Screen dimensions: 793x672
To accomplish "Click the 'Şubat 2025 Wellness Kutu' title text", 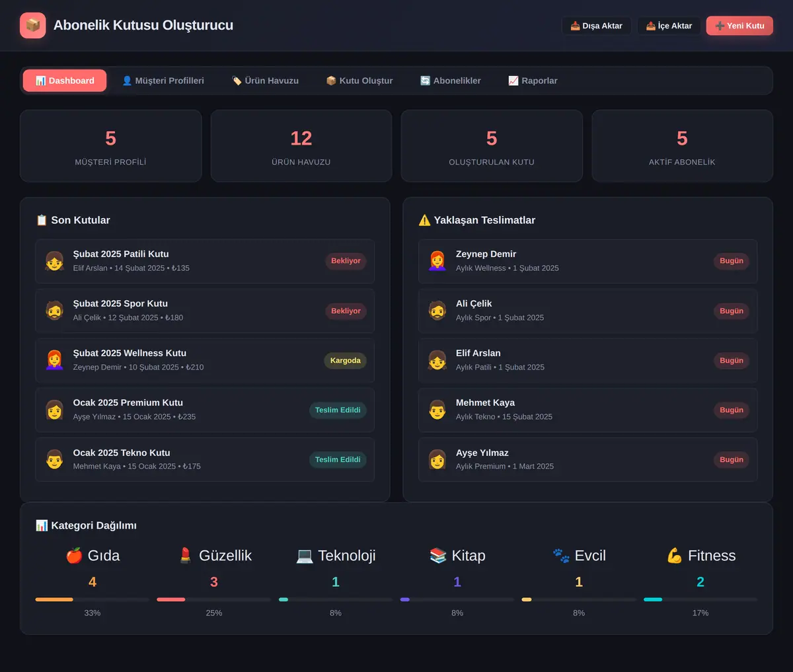I will 130,353.
